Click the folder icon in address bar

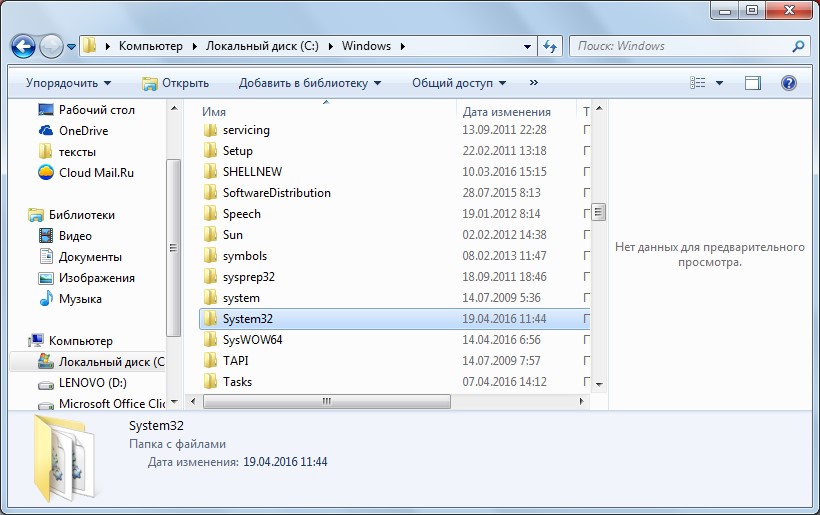tap(90, 45)
